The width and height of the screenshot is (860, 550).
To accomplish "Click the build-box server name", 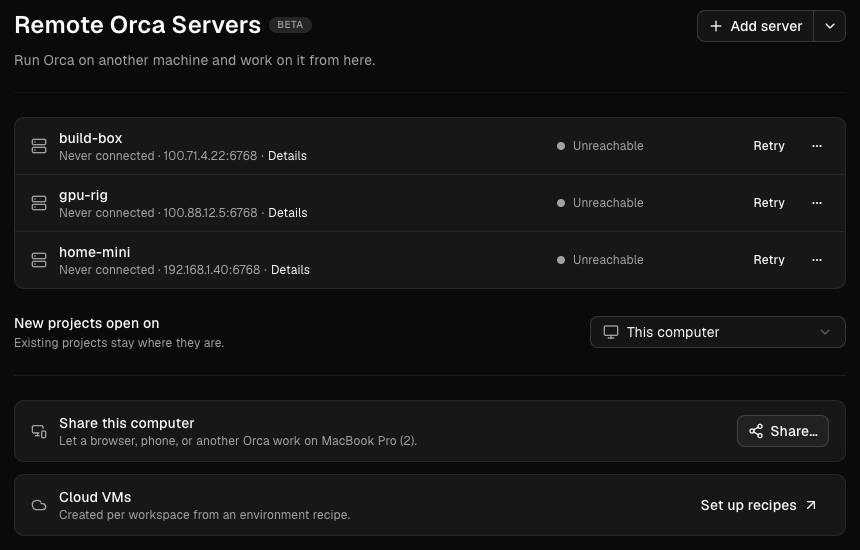I will click(90, 138).
